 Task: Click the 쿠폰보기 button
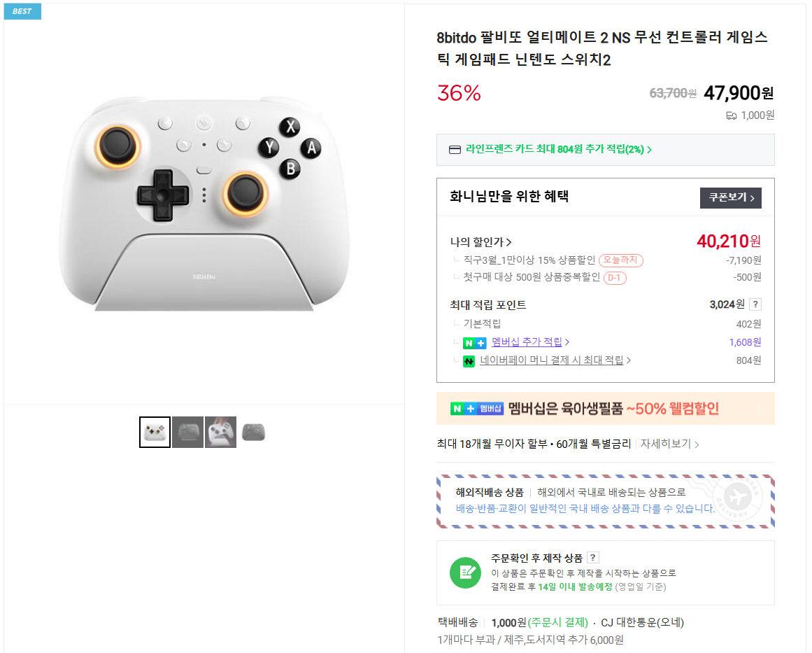730,198
